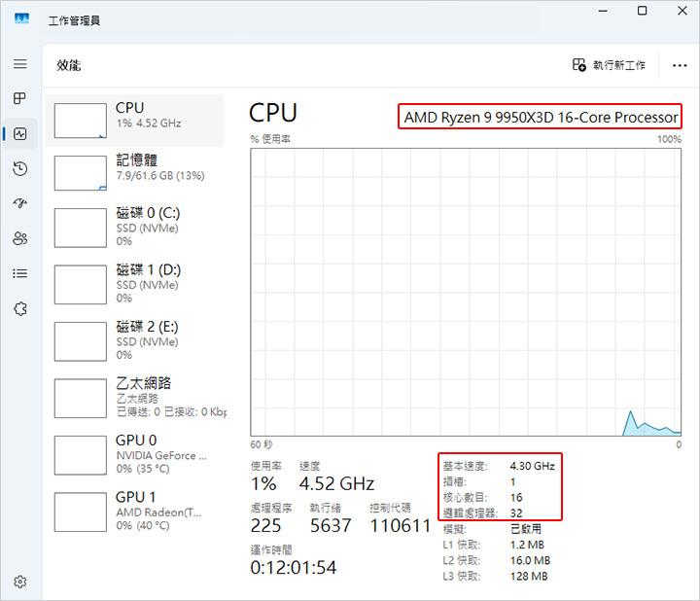The image size is (700, 601).
Task: Click the 5637 threads count
Action: tap(331, 525)
